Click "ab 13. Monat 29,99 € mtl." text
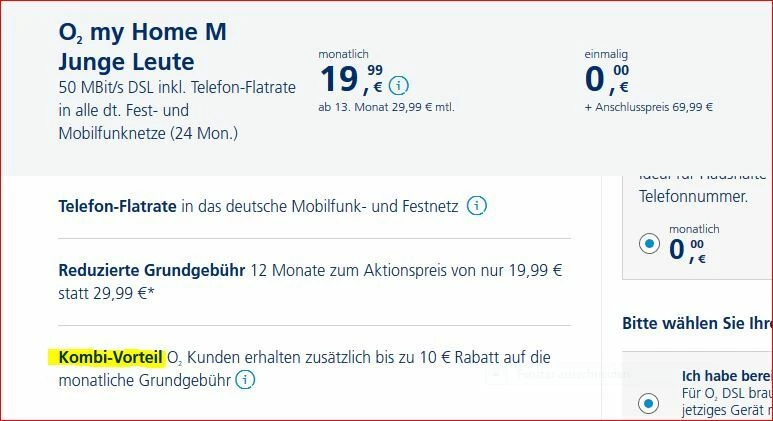The width and height of the screenshot is (773, 421). pos(386,107)
